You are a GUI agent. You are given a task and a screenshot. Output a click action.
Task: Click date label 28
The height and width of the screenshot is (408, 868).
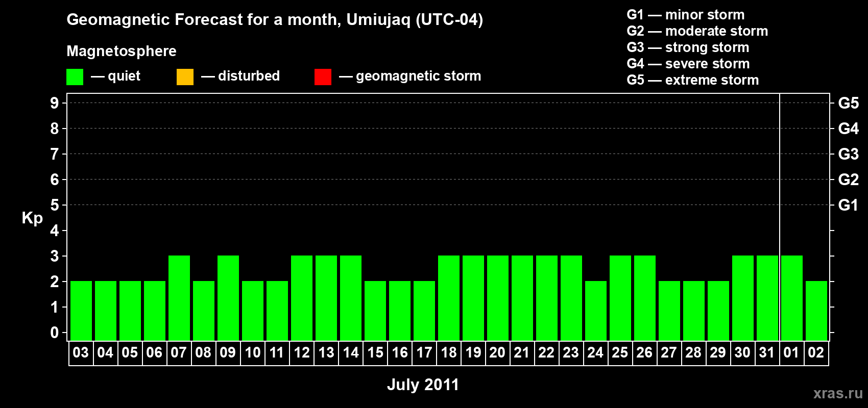693,352
